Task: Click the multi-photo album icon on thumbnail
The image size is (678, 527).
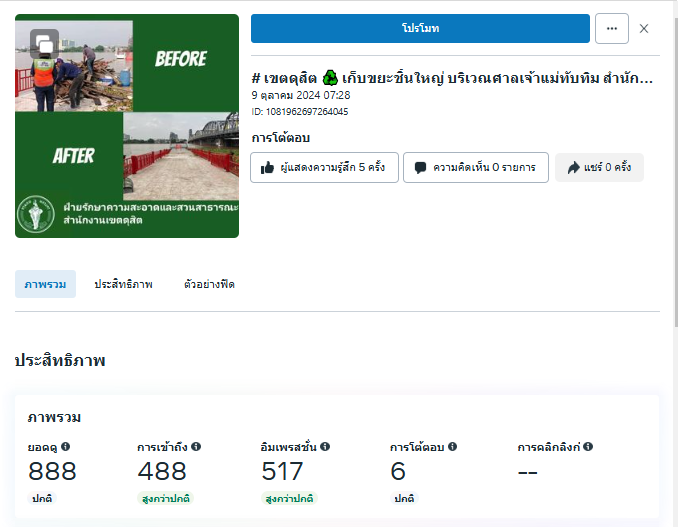Action: [x=45, y=44]
